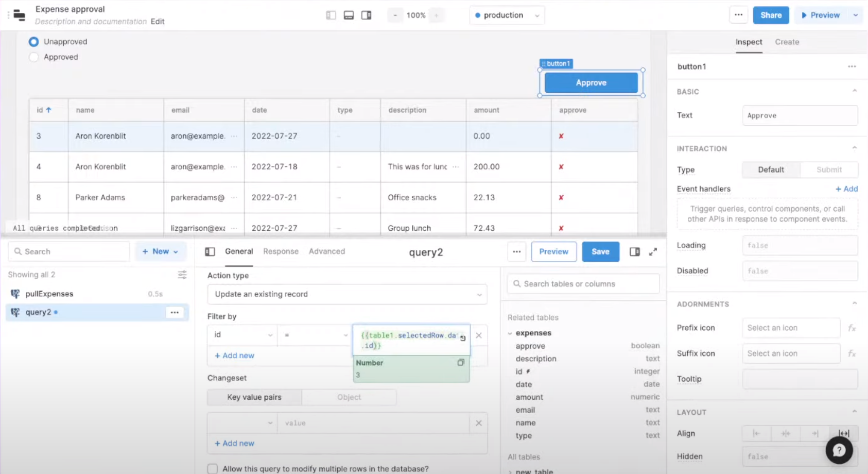The width and height of the screenshot is (868, 474).
Task: Collapse the INTERACTION section
Action: click(855, 148)
